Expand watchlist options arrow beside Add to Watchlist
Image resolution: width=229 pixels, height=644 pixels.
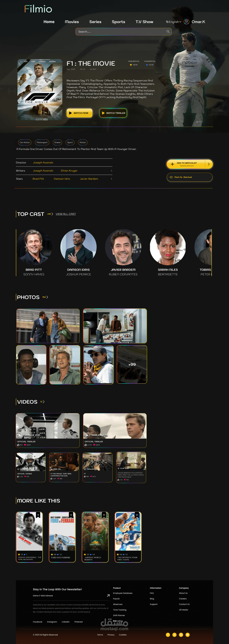click(x=209, y=164)
